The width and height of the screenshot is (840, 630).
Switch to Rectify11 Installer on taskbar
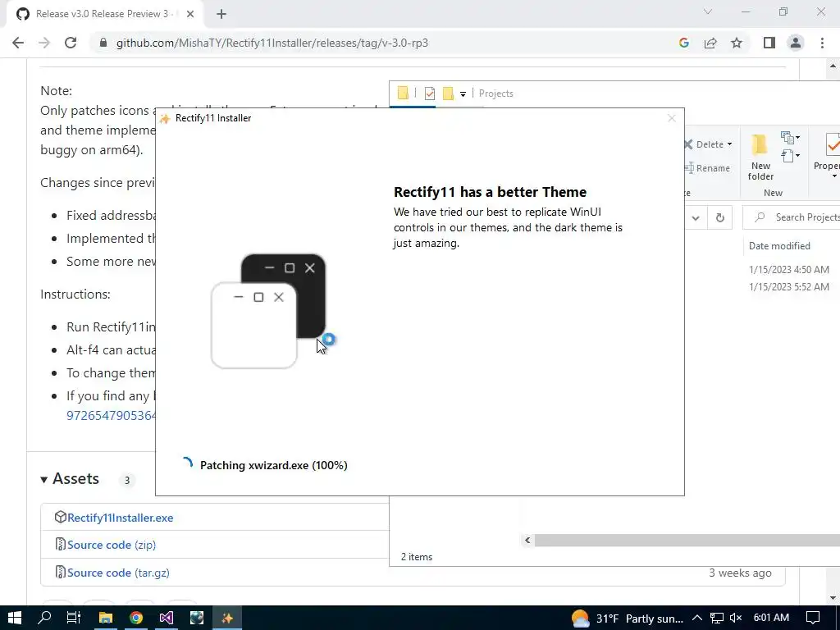tap(227, 618)
